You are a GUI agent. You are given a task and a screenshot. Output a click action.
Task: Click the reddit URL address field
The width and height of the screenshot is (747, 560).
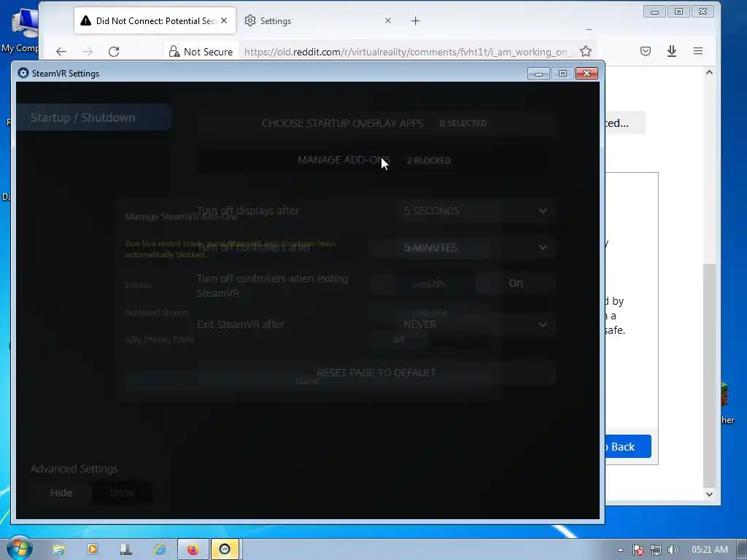(x=406, y=52)
